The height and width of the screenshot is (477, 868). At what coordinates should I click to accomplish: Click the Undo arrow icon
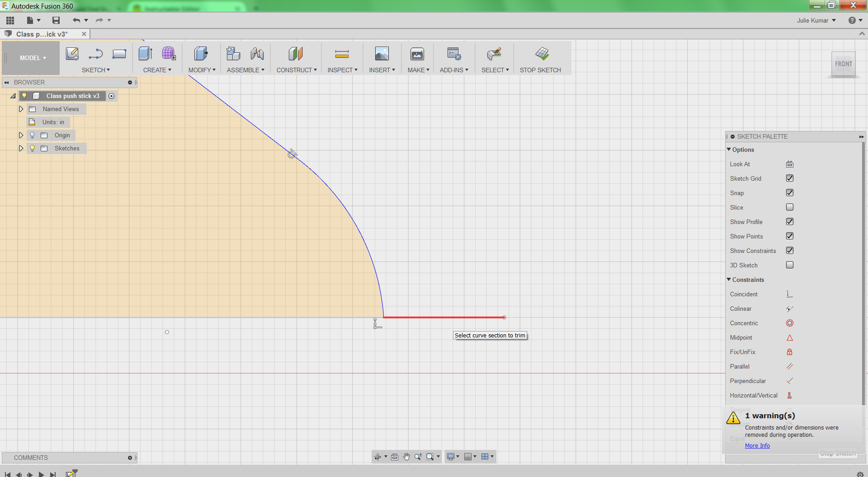[76, 20]
